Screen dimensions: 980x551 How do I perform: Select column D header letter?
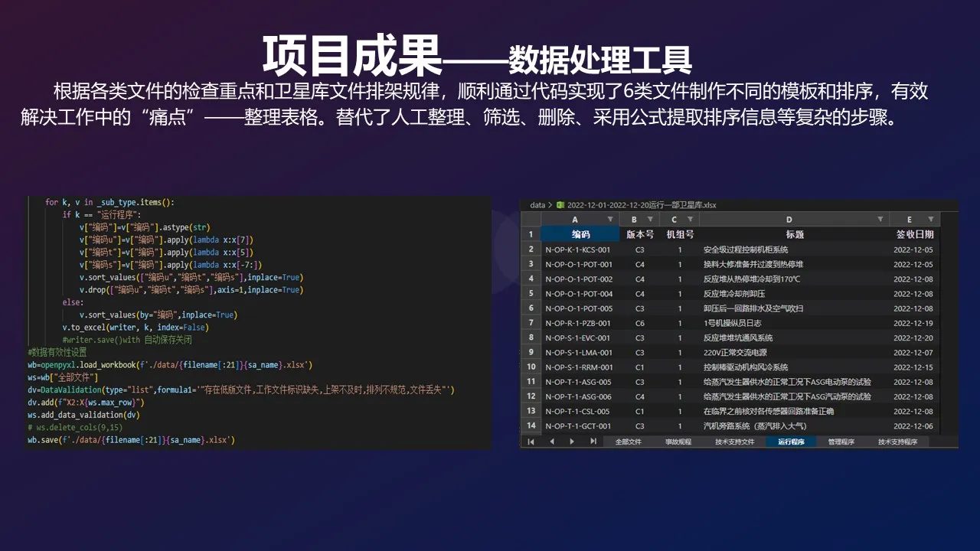coord(789,220)
